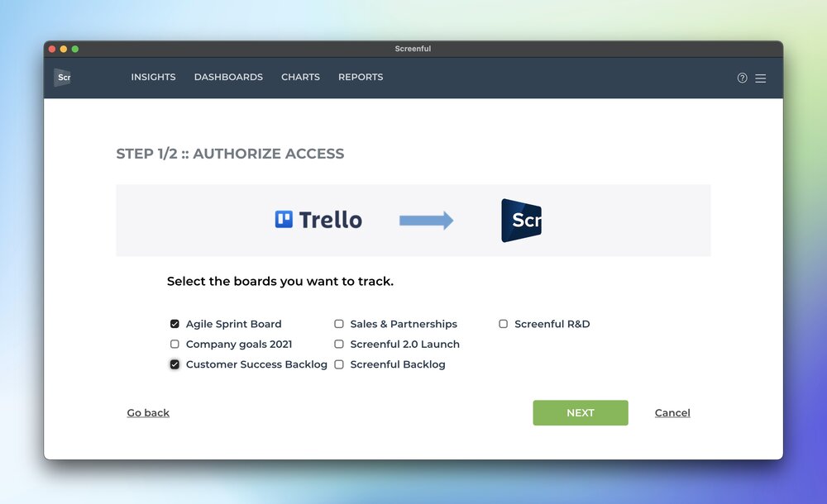Image resolution: width=827 pixels, height=504 pixels.
Task: Uncheck the Customer Success Backlog checkbox
Action: pos(174,364)
